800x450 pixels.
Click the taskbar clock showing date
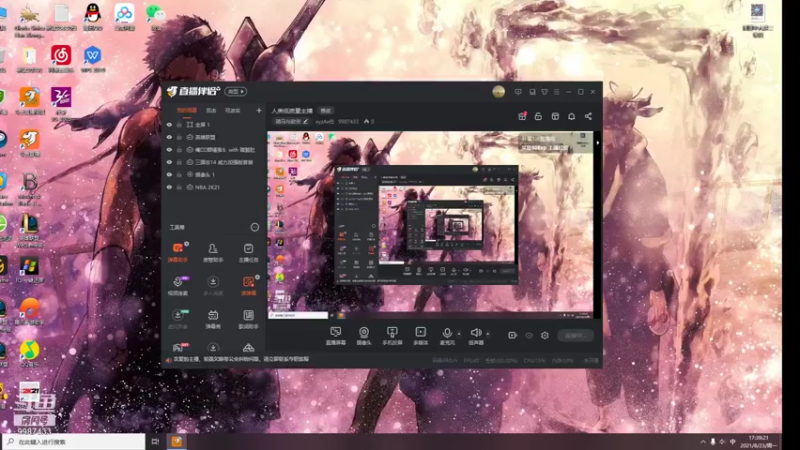759,442
